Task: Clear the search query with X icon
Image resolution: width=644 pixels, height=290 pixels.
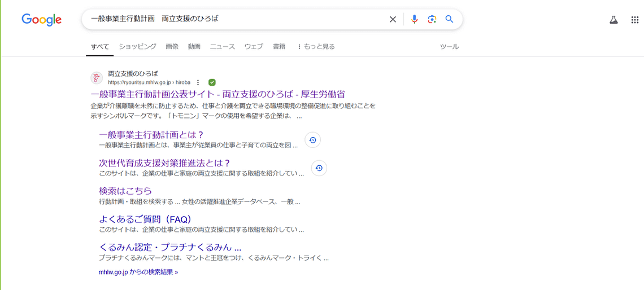Action: 393,19
